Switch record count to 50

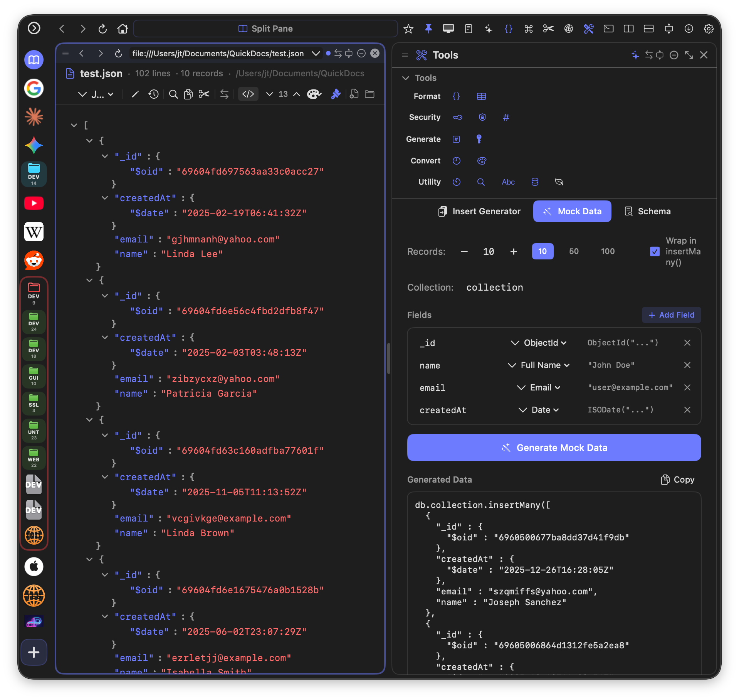coord(574,251)
